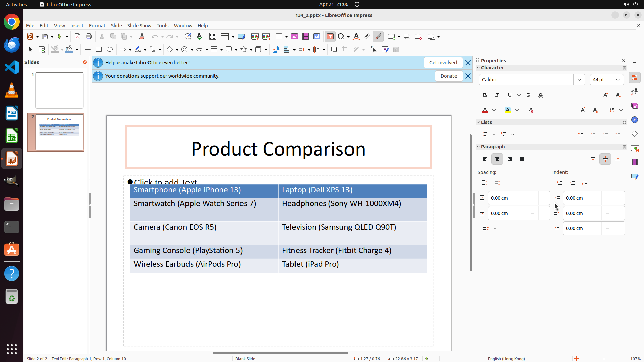Open the 44 pt font size dropdown
Viewport: 644px width, 362px height.
point(618,80)
